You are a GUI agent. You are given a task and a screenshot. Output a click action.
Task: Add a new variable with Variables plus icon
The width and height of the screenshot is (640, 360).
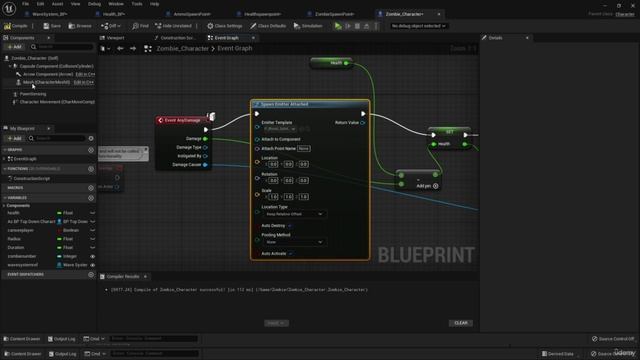pyautogui.click(x=91, y=198)
